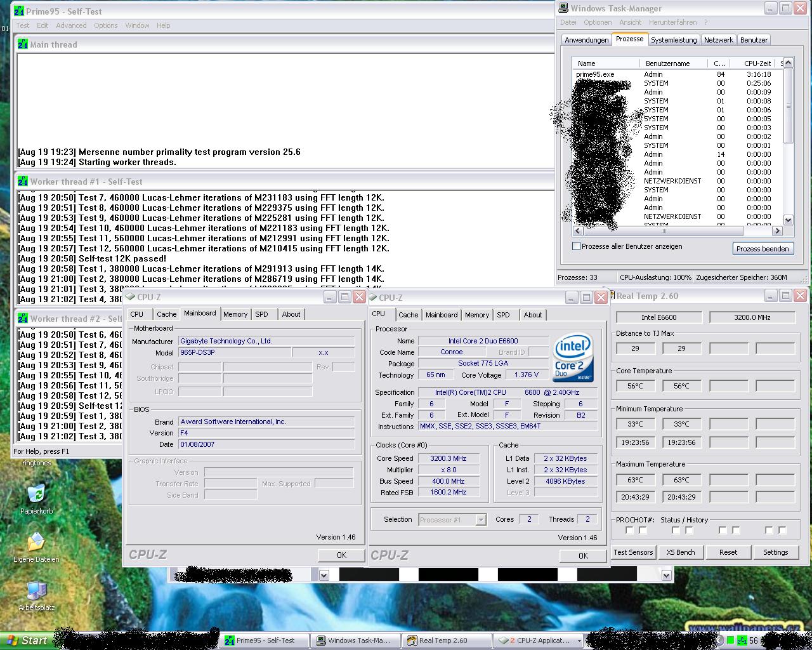Click the Intel Core 2 Duo logo

573,358
